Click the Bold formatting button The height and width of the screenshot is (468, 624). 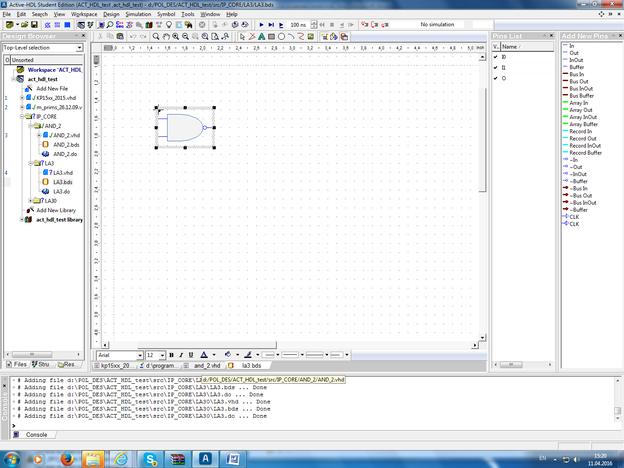click(171, 355)
